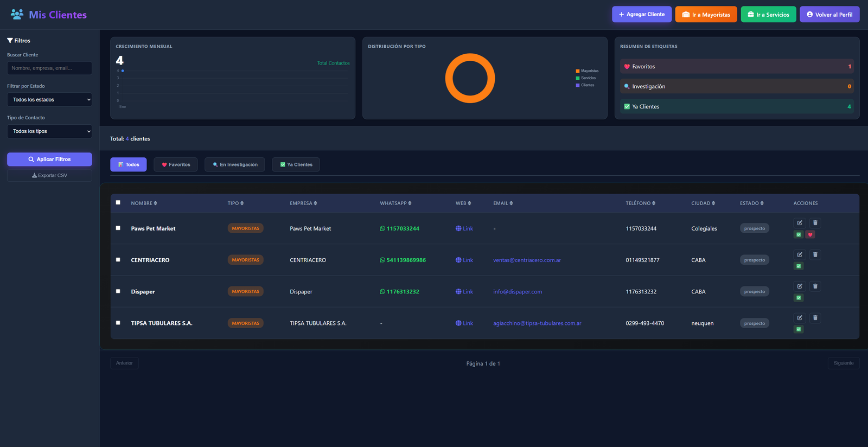This screenshot has width=868, height=447.
Task: Select the Ya Clientes tab
Action: point(296,164)
